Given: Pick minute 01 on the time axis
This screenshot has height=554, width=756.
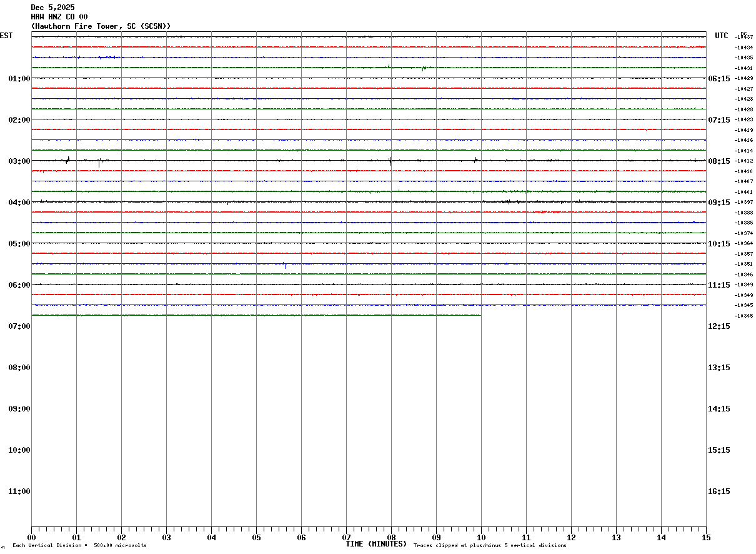Looking at the screenshot, I should [76, 538].
